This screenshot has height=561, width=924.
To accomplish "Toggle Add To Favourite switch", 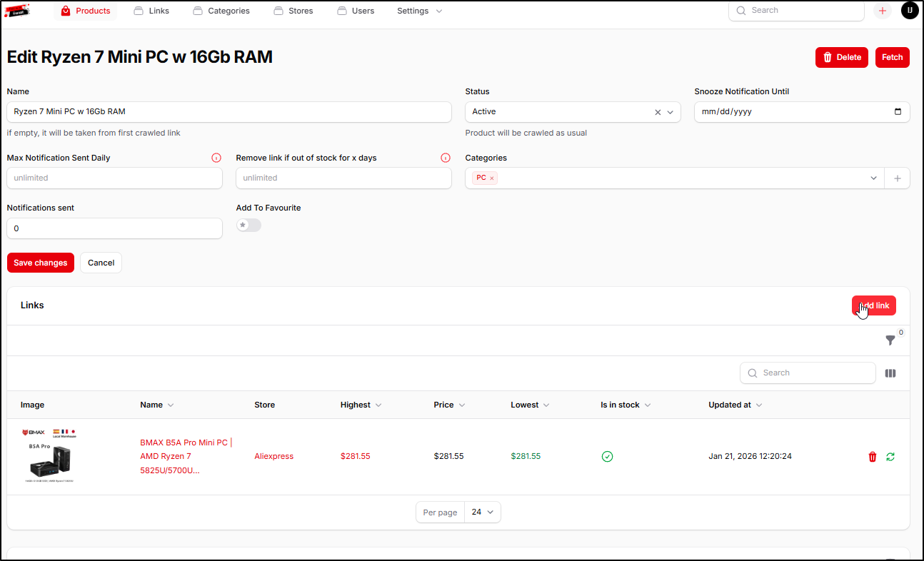I will (x=249, y=225).
